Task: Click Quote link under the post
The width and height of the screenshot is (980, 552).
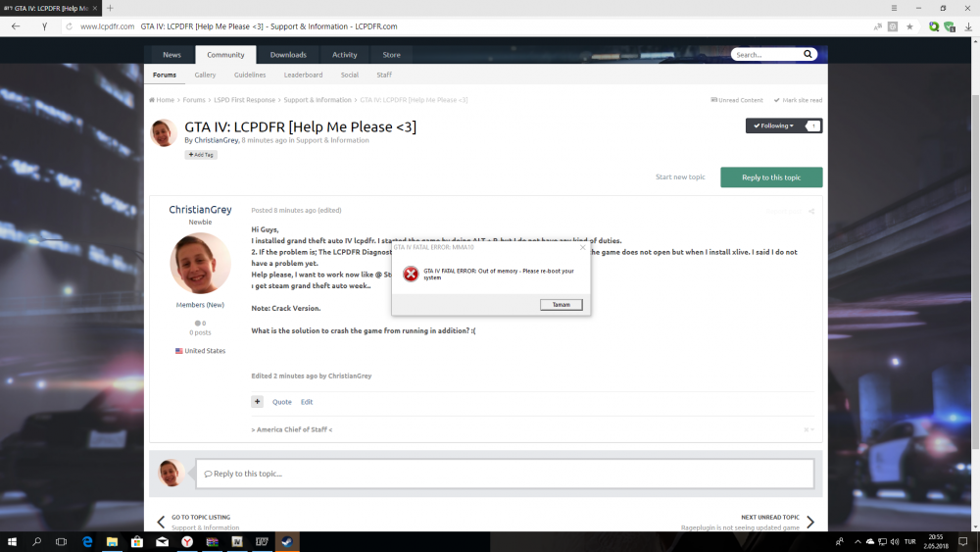Action: point(282,402)
